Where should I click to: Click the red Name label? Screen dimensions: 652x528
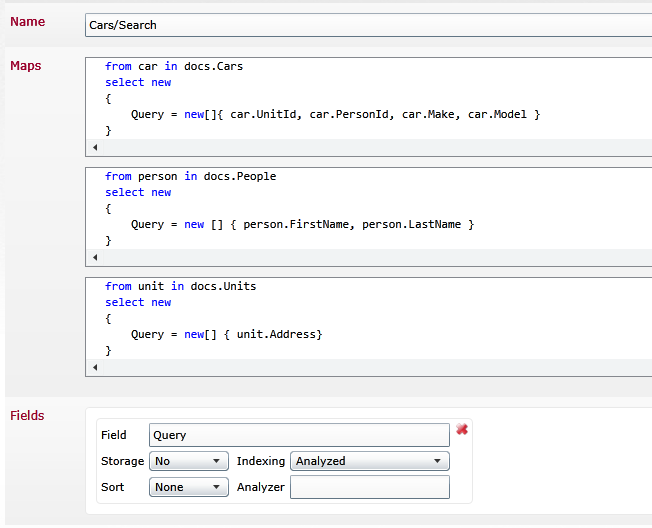click(x=27, y=22)
